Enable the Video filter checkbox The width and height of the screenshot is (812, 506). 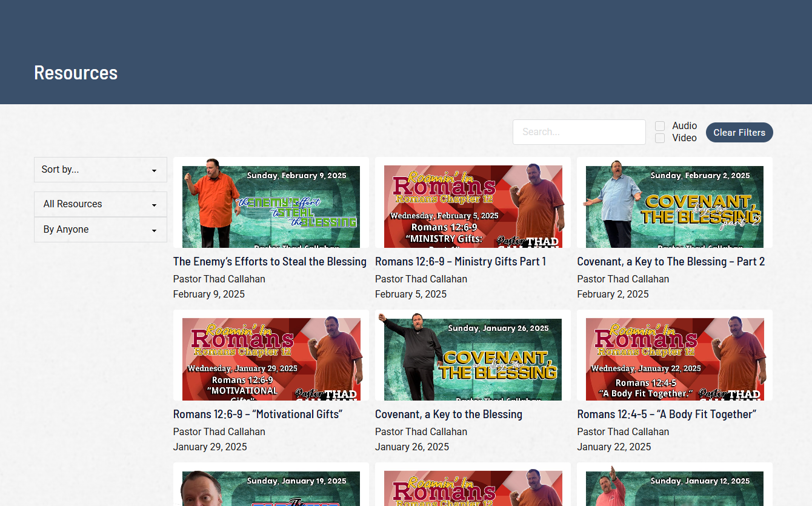[660, 138]
